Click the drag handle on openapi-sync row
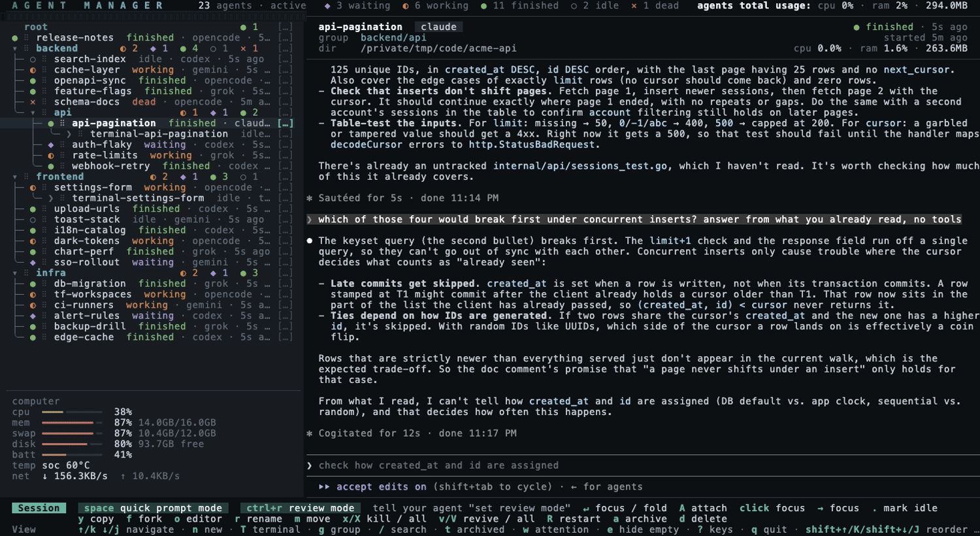Screen dimensions: 980x536 [44, 81]
